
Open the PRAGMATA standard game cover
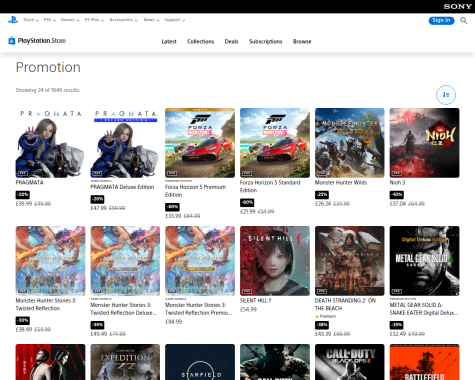point(50,143)
